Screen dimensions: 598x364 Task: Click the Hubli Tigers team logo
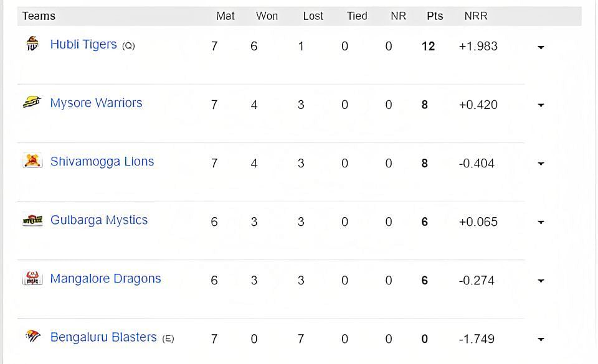32,44
